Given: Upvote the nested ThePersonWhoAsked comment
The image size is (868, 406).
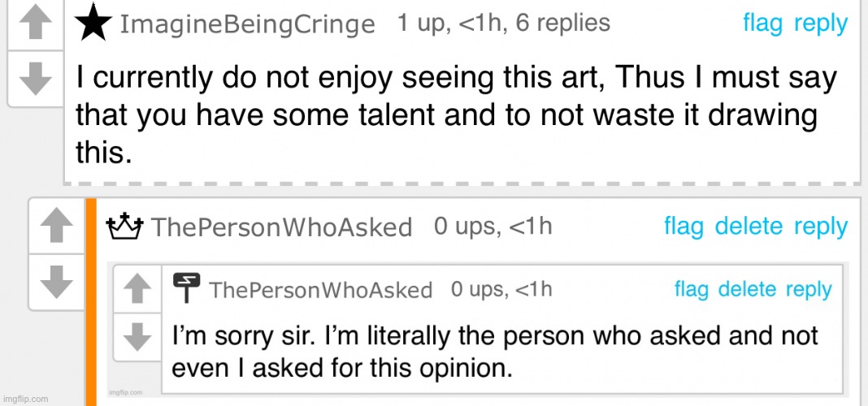Looking at the screenshot, I should point(139,286).
